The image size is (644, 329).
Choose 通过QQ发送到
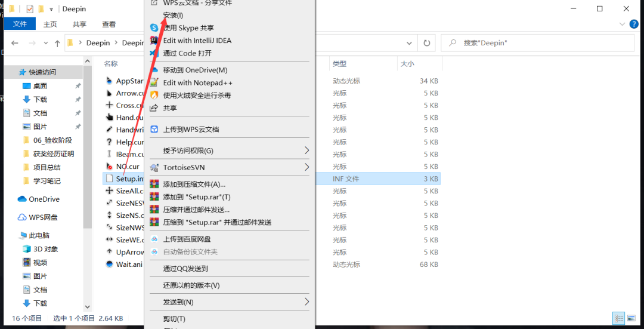185,269
